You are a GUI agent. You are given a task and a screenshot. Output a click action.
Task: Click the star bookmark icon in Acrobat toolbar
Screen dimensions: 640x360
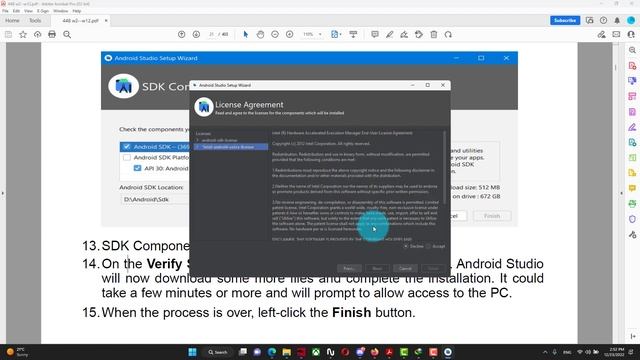23,35
